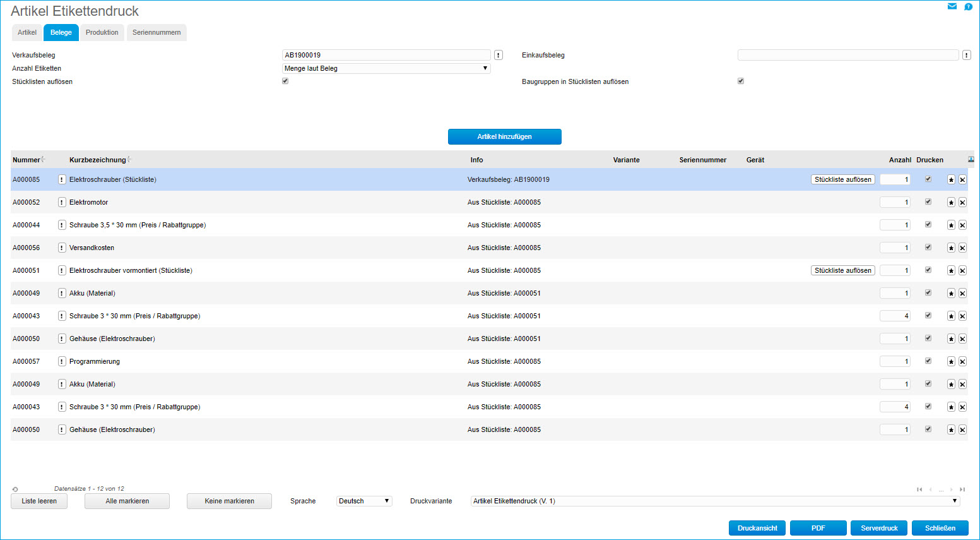Open info icon for Elektroschrauber (Stückliste) A000085 row
Viewport: 980px width, 540px height.
click(62, 179)
